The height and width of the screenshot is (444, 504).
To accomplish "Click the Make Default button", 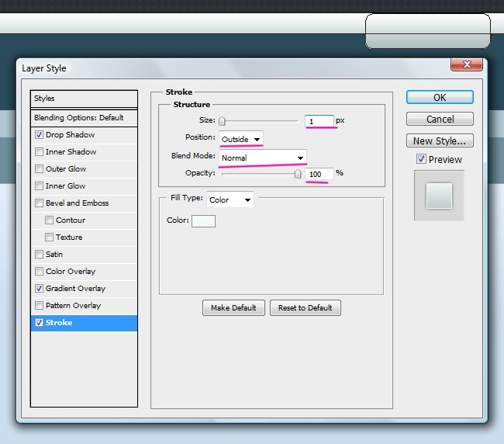I will coord(233,308).
